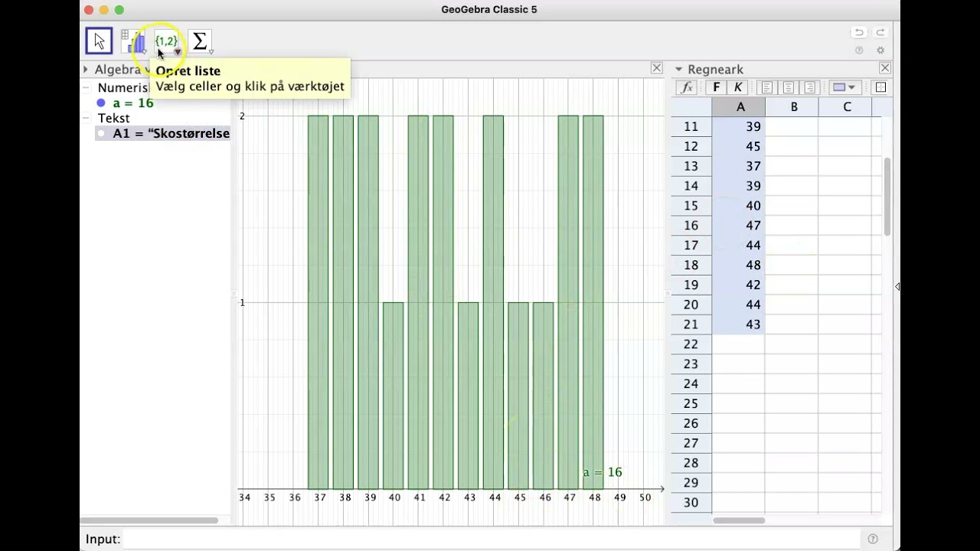Select the Opret liste {1,2} tool
The height and width of the screenshot is (551, 980).
pyautogui.click(x=166, y=41)
